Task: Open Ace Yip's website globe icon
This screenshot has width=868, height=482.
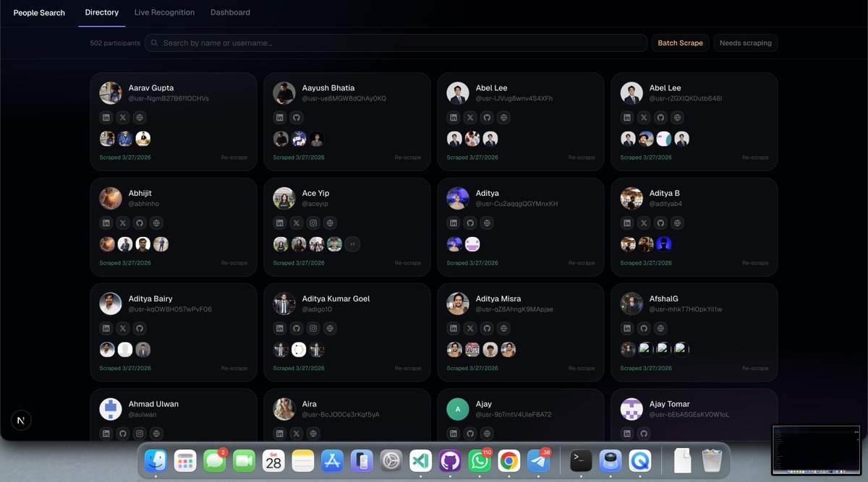Action: [x=331, y=223]
